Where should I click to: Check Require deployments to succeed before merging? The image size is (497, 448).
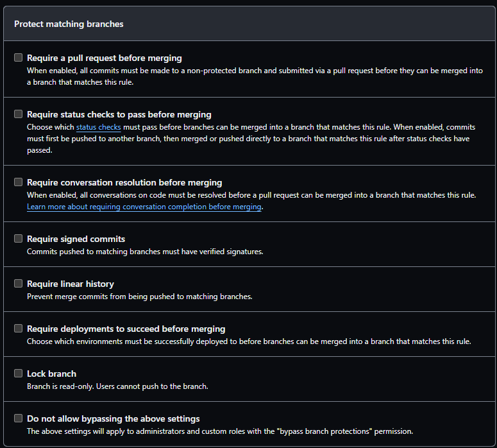point(19,329)
